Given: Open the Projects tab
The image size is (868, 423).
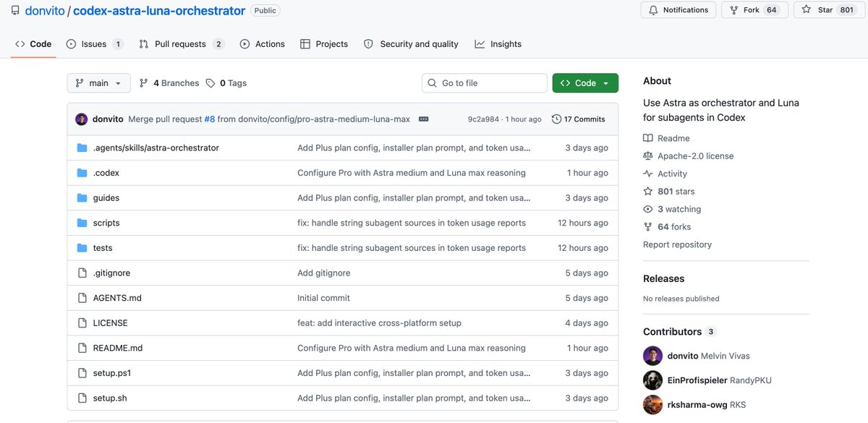Looking at the screenshot, I should (324, 44).
